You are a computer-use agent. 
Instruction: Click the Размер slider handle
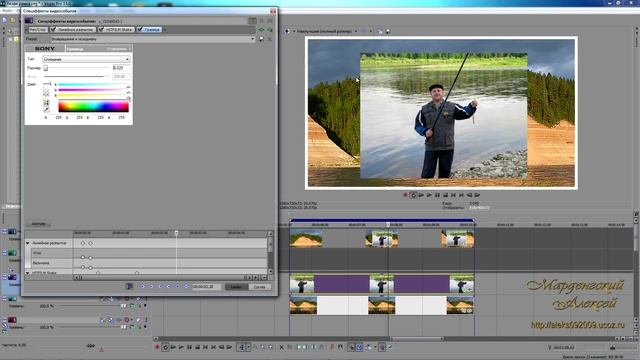click(46, 68)
